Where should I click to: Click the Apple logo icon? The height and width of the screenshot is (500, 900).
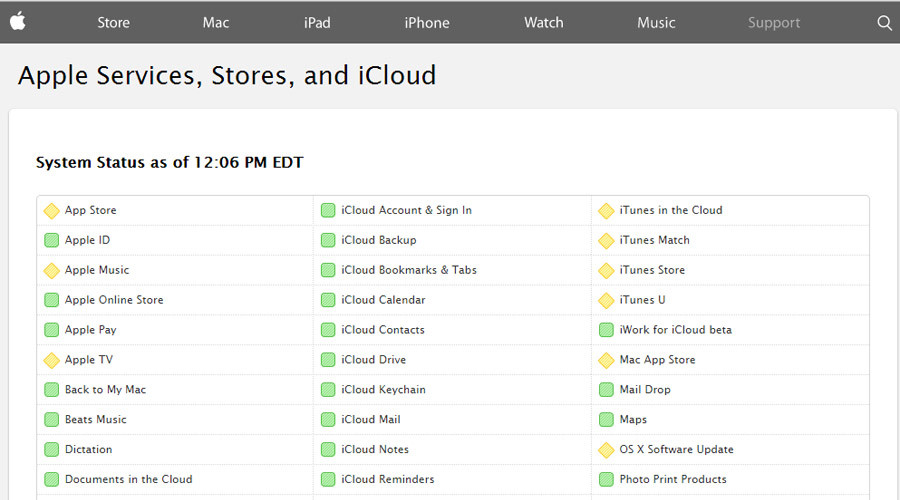(x=18, y=22)
